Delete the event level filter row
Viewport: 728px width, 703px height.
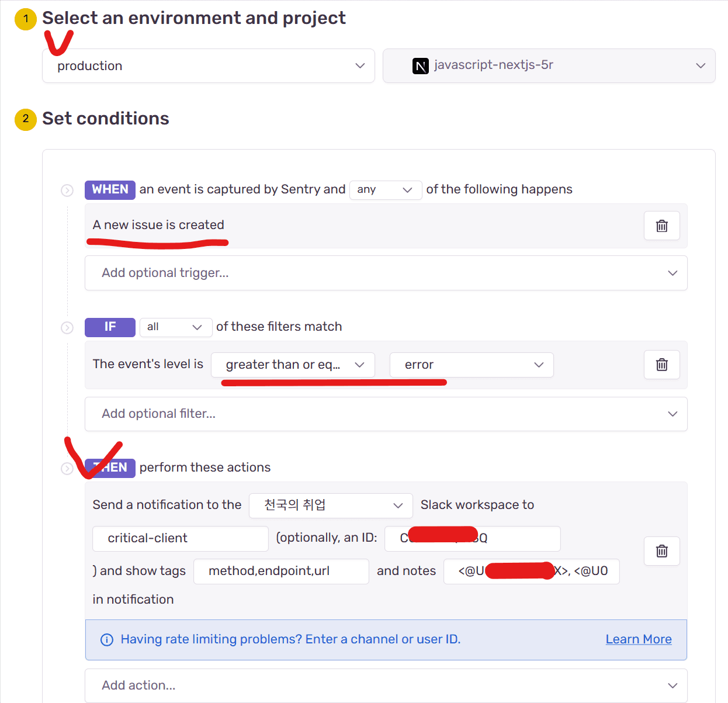click(661, 365)
